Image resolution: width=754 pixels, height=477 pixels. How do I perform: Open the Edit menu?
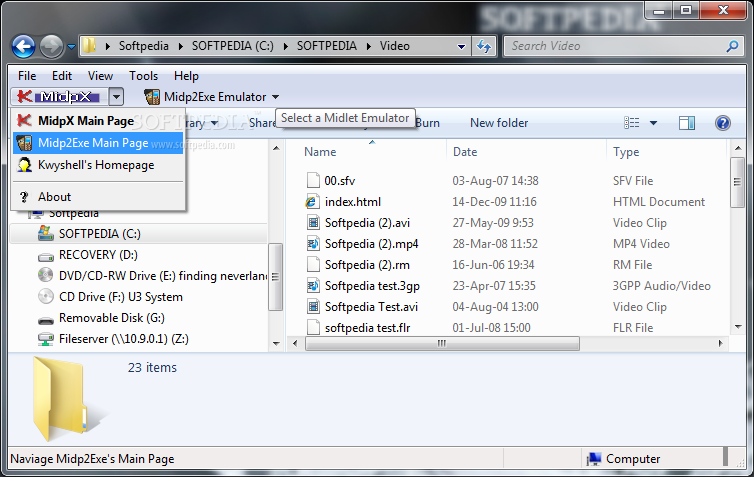62,76
